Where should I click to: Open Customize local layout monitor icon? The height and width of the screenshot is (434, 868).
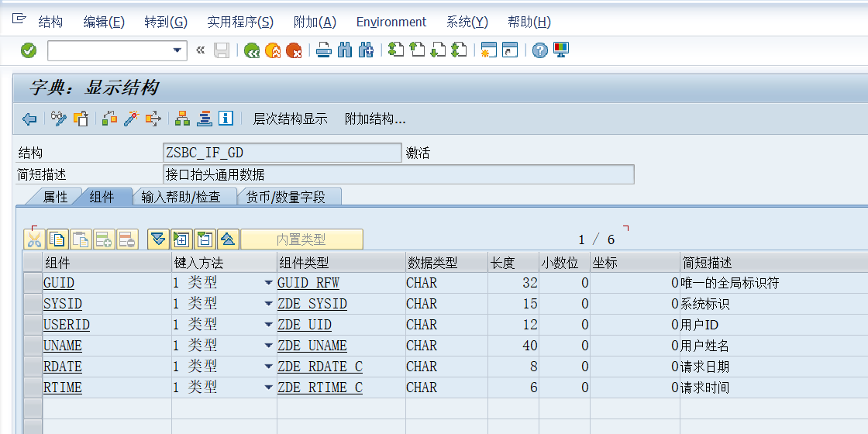pos(561,50)
